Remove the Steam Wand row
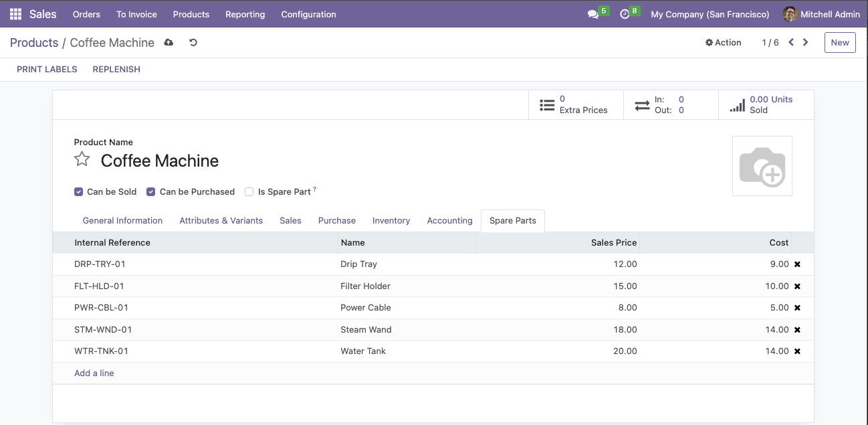Screen dimensions: 868x425 tap(797, 330)
